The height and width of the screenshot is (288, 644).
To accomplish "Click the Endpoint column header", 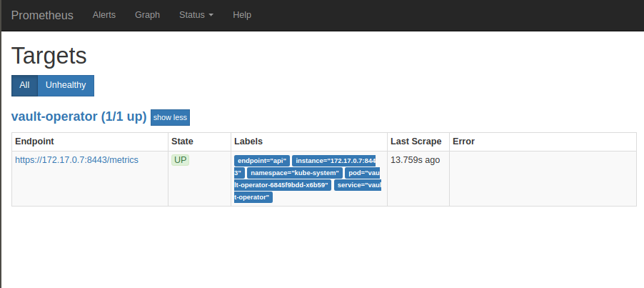I will (x=34, y=141).
